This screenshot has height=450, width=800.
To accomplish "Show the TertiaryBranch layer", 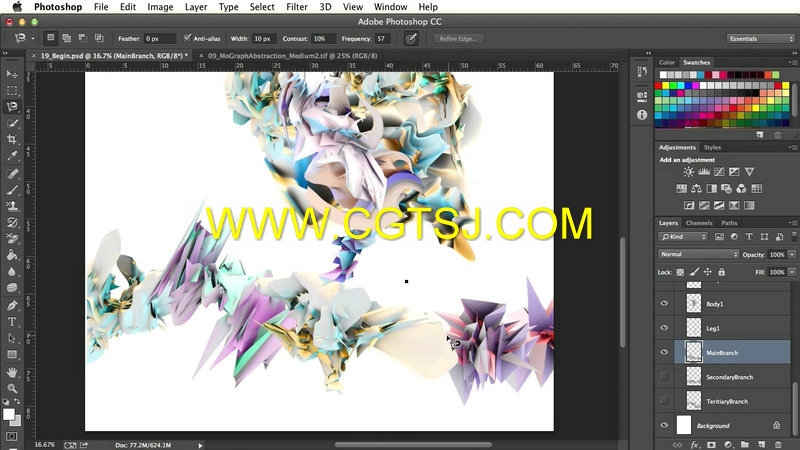I will click(x=664, y=401).
